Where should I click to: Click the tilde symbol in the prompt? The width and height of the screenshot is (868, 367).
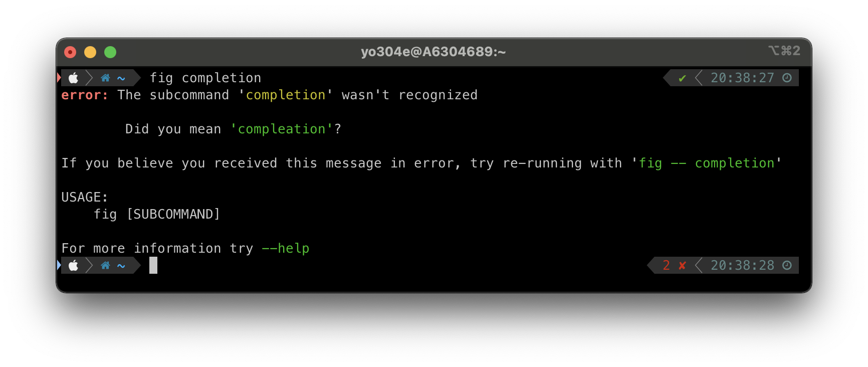[x=121, y=78]
